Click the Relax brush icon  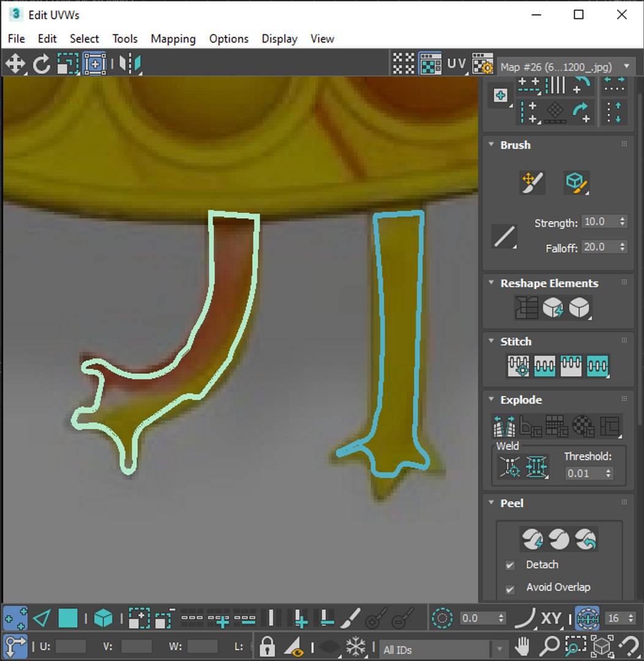click(576, 182)
